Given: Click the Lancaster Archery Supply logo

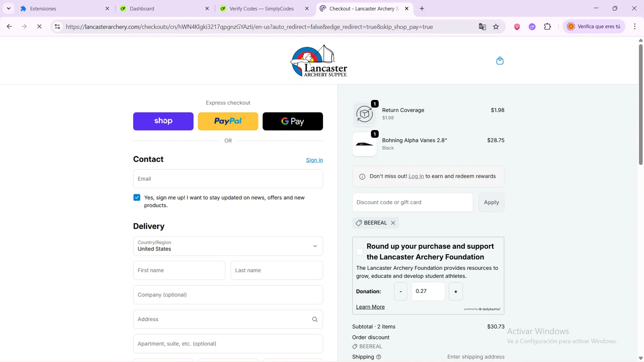Looking at the screenshot, I should pos(319,61).
